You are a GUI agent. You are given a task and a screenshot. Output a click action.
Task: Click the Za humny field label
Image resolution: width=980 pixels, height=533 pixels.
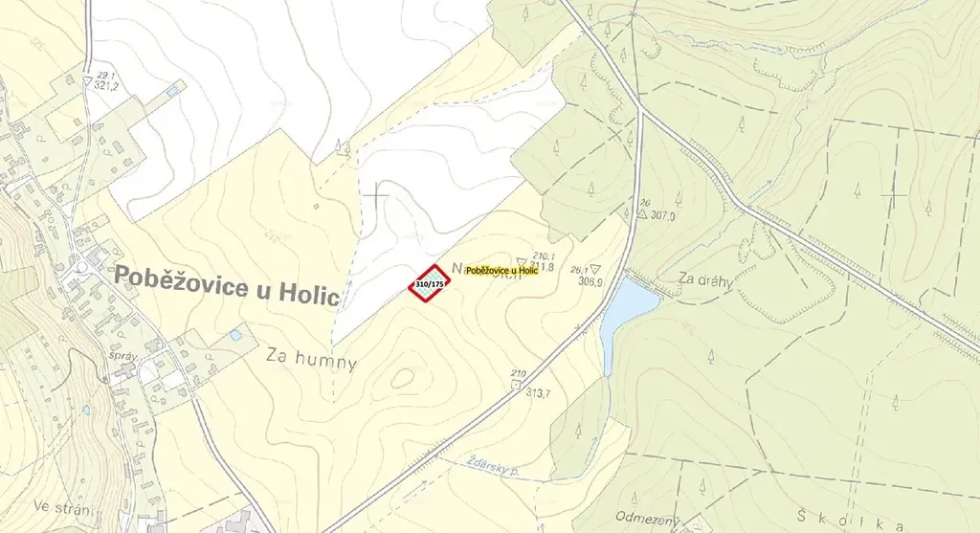tap(311, 359)
